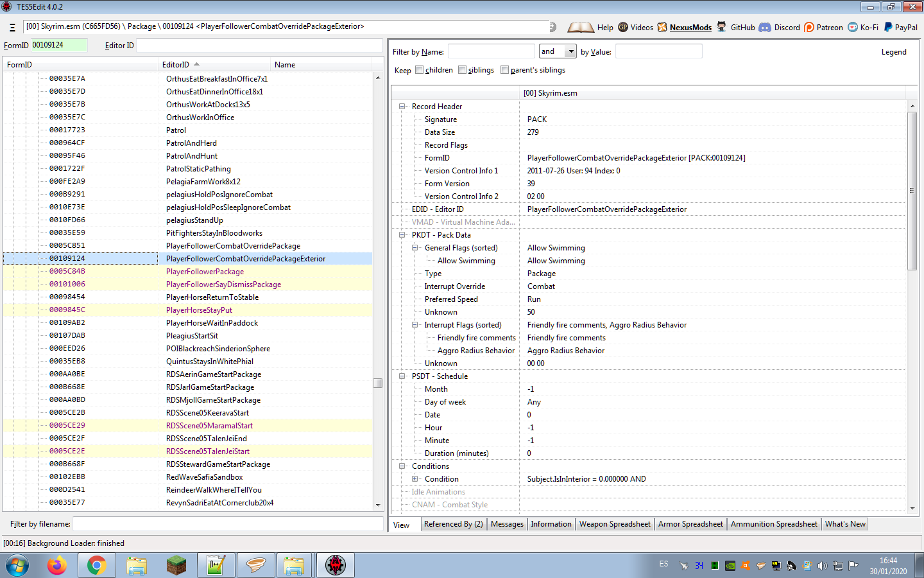This screenshot has height=578, width=924.
Task: Collapse the Conditions node
Action: click(402, 466)
